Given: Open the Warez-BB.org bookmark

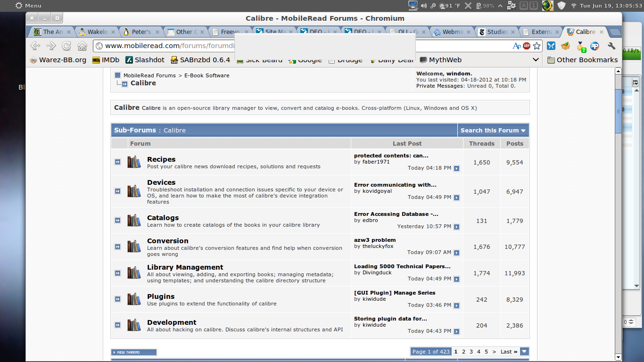Looking at the screenshot, I should (x=58, y=60).
